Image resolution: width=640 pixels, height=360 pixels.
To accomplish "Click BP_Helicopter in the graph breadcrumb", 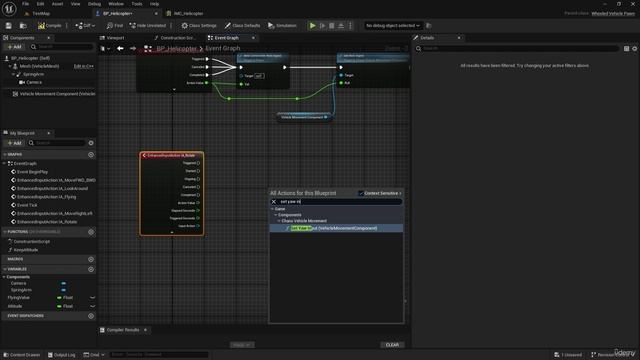I will (176, 49).
